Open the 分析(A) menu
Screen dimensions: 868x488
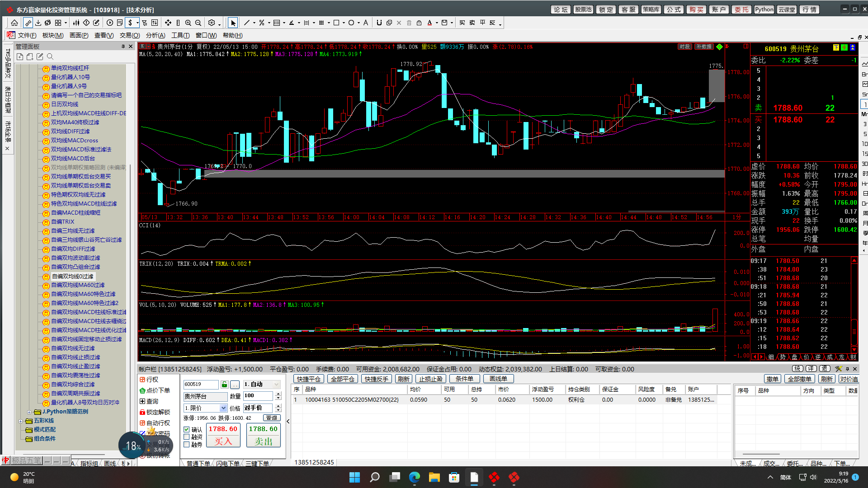point(156,35)
